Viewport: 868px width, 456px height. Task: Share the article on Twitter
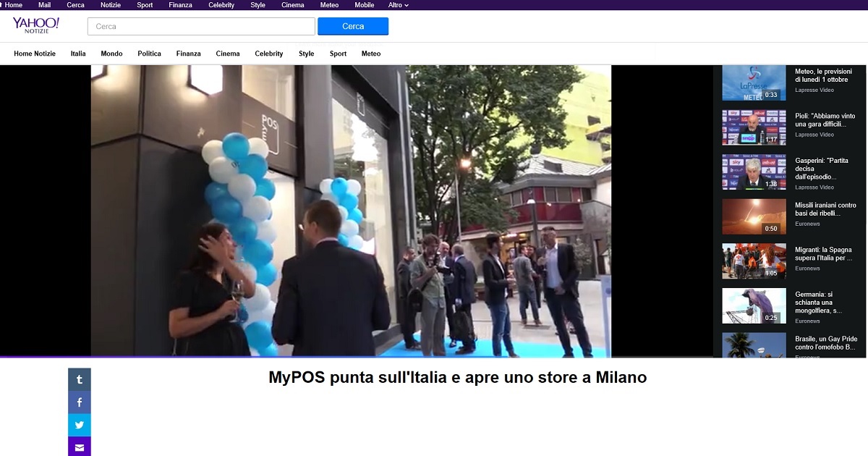coord(80,425)
